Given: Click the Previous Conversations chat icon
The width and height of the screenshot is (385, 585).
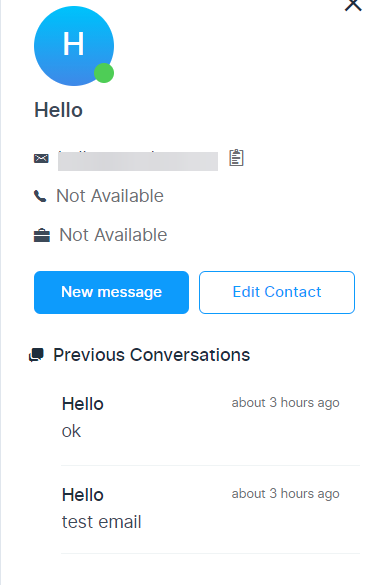Looking at the screenshot, I should 36,355.
